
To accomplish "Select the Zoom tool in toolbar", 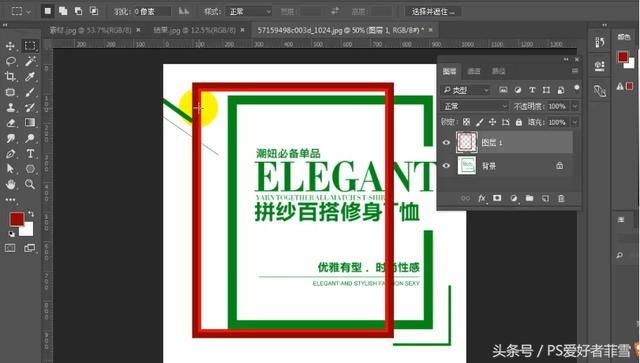I will 30,184.
